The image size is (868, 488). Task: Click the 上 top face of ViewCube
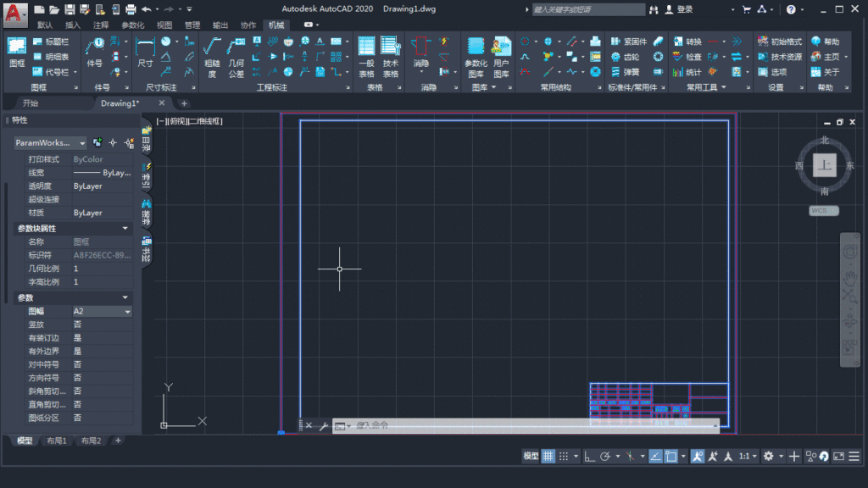tap(824, 165)
